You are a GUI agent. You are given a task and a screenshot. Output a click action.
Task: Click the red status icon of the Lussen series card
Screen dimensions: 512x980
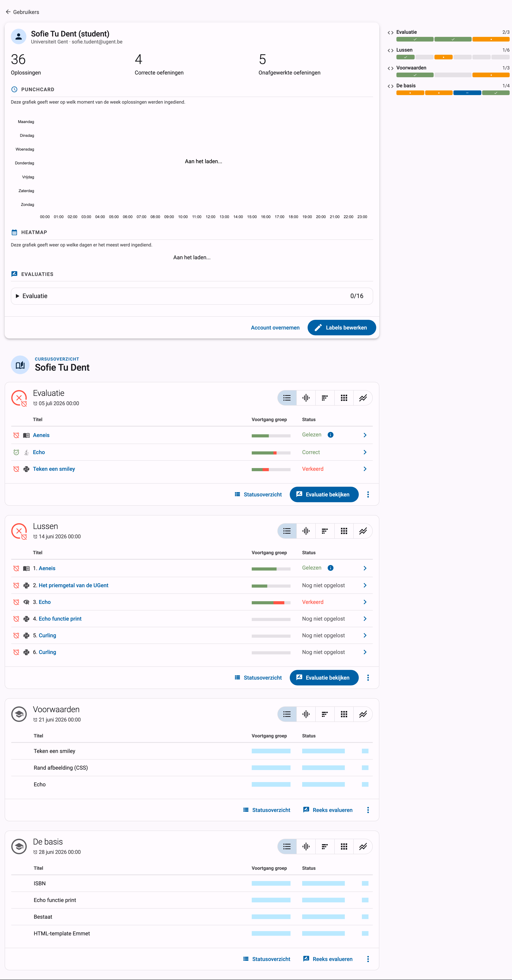19,531
